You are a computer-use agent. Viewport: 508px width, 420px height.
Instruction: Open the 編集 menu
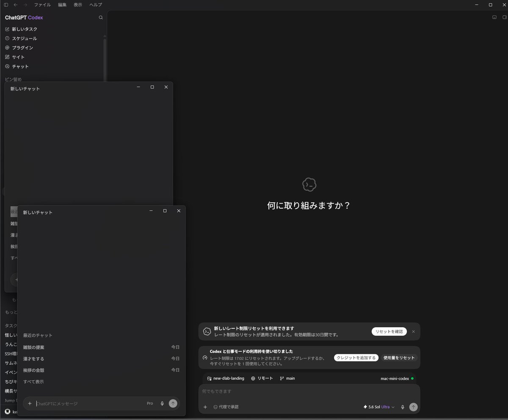[x=62, y=5]
